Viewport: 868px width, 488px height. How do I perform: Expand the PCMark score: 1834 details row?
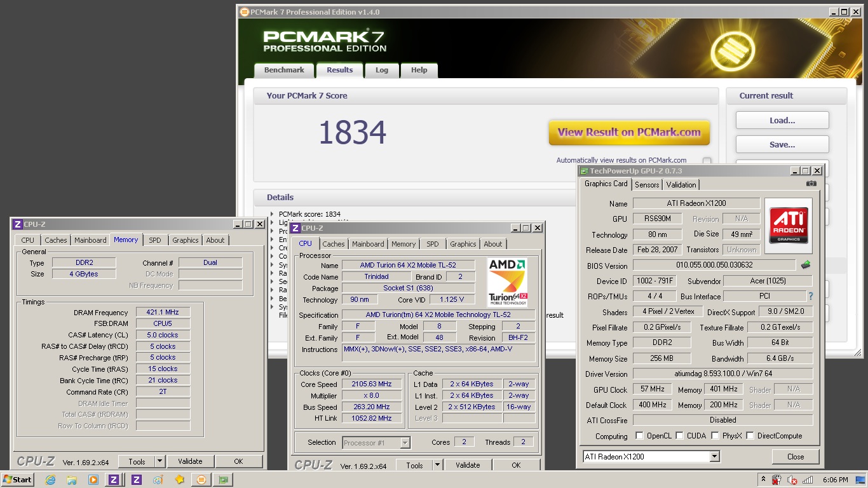(x=273, y=214)
